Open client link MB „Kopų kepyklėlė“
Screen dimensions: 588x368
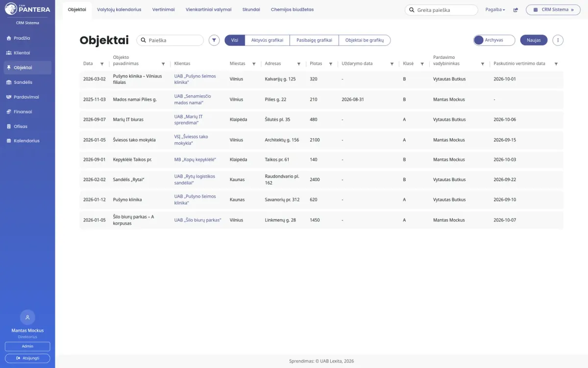[196, 160]
